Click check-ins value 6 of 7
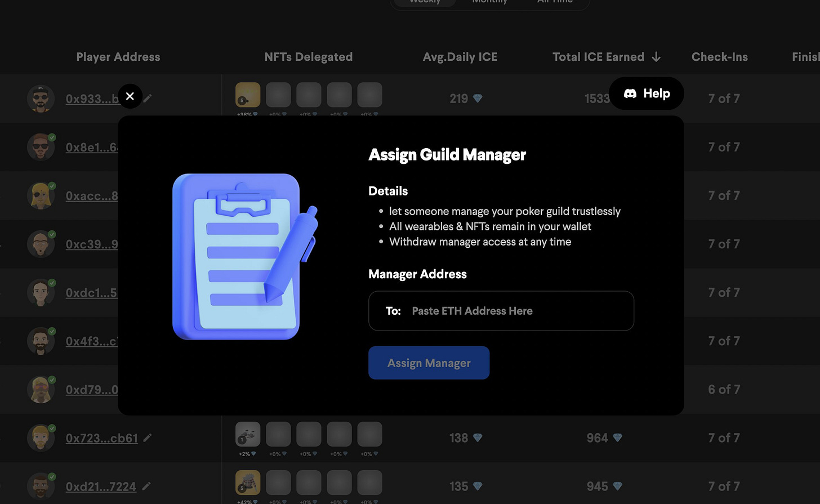The width and height of the screenshot is (820, 504). point(724,390)
